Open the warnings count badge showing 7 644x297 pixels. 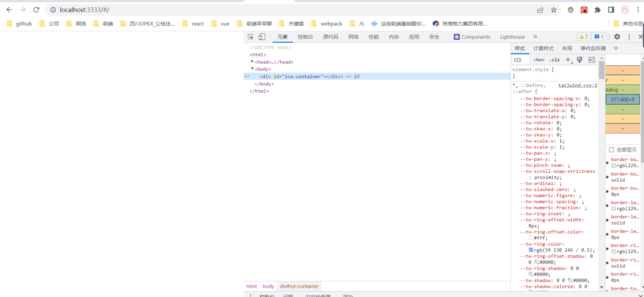583,37
